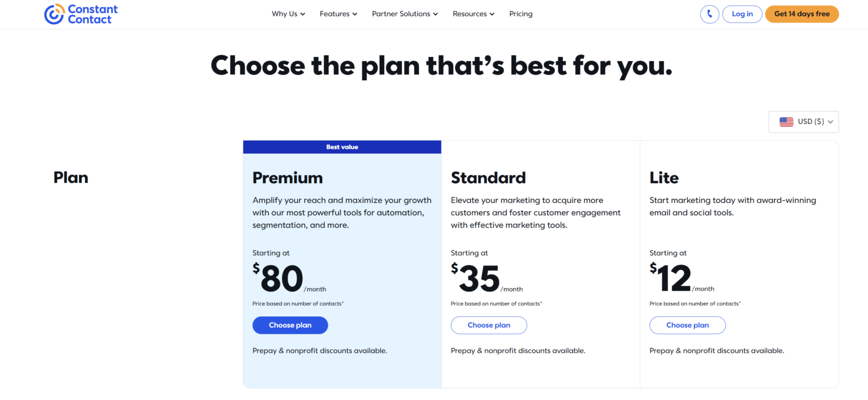Open the Why Us menu
The image size is (868, 400).
[x=284, y=14]
